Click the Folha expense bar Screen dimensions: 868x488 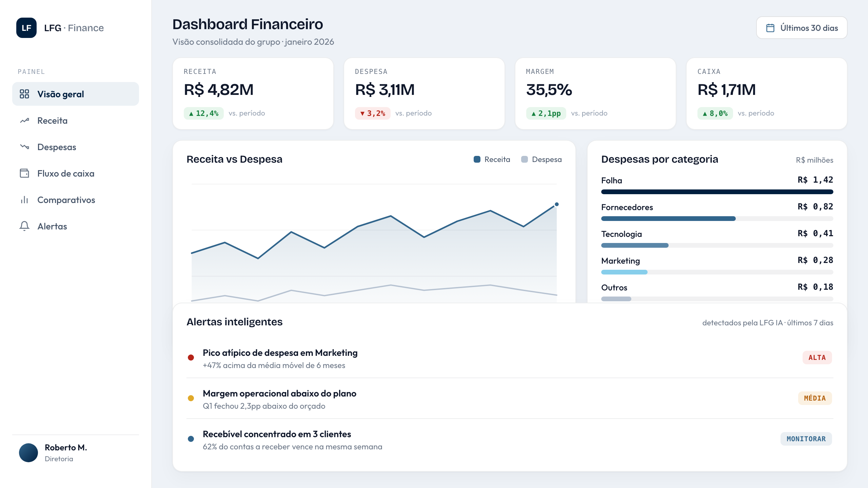[717, 192]
